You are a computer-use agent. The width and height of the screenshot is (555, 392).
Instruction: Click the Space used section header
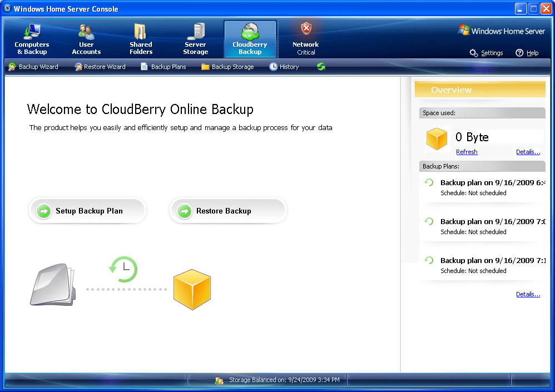pos(482,113)
